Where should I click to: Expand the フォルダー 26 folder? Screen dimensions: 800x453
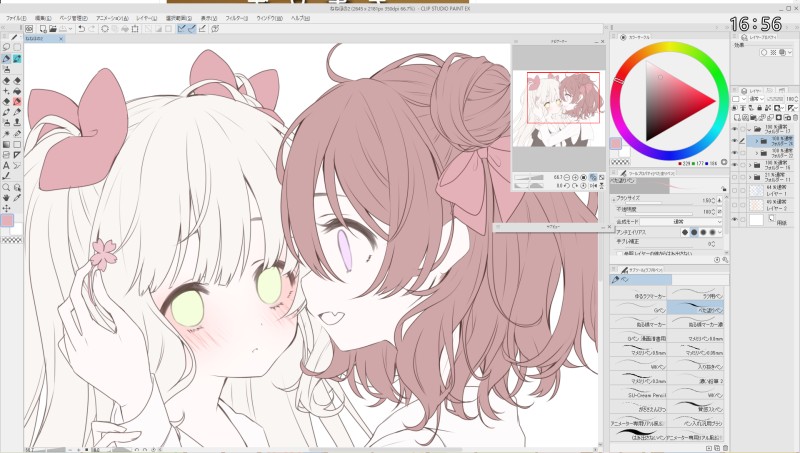757,141
